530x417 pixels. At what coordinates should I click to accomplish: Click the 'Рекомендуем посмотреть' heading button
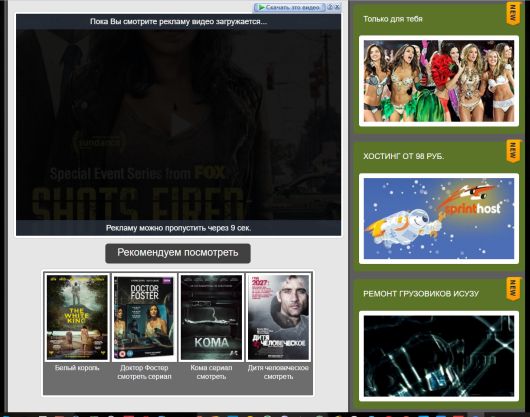coord(178,253)
